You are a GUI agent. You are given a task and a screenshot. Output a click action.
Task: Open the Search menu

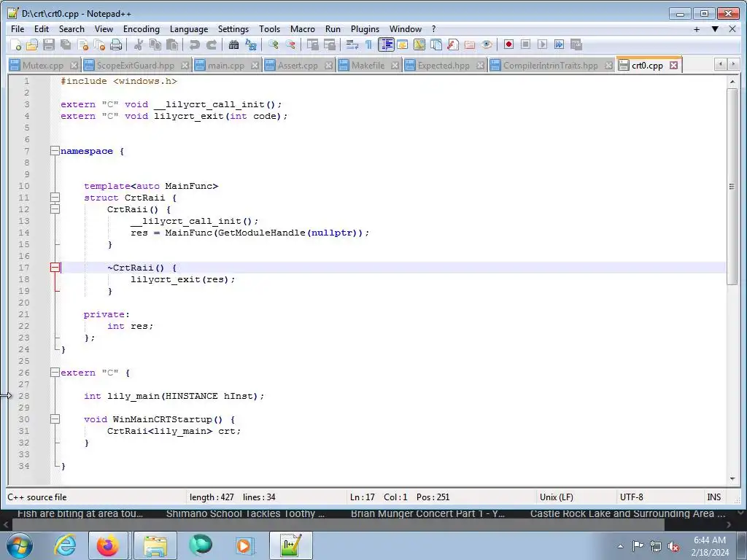click(71, 29)
